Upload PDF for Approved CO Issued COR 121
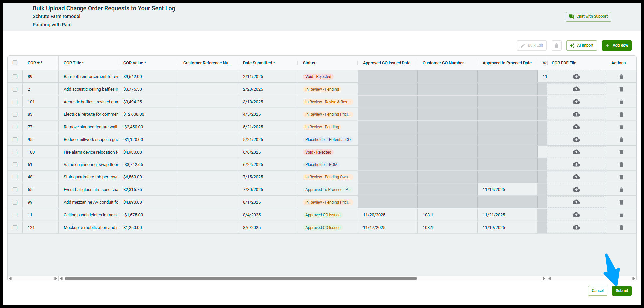 pyautogui.click(x=576, y=227)
